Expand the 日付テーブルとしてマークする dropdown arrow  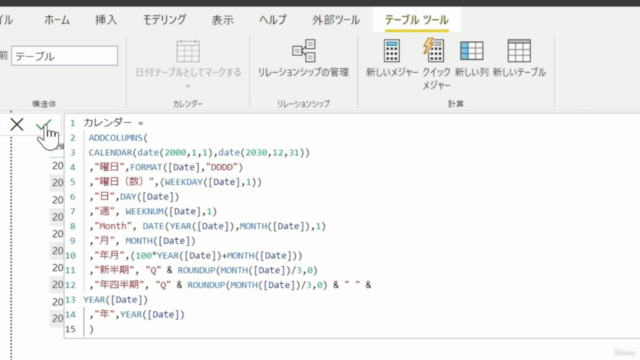(x=188, y=86)
